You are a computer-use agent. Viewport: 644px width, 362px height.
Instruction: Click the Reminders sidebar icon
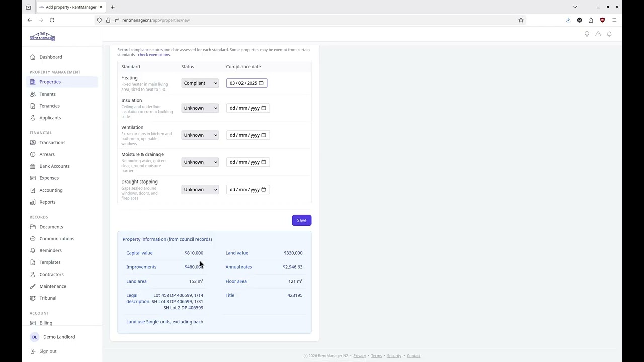click(x=33, y=250)
